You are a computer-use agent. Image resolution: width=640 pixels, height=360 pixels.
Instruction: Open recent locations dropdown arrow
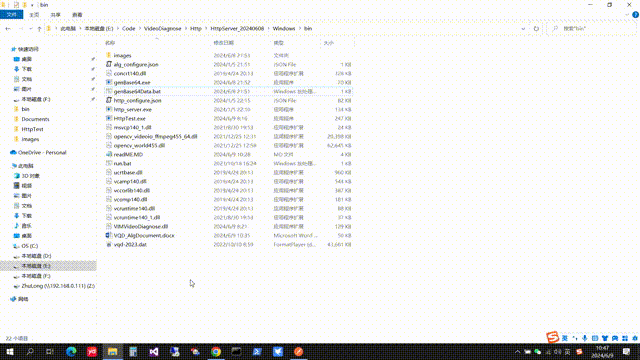tap(31, 29)
